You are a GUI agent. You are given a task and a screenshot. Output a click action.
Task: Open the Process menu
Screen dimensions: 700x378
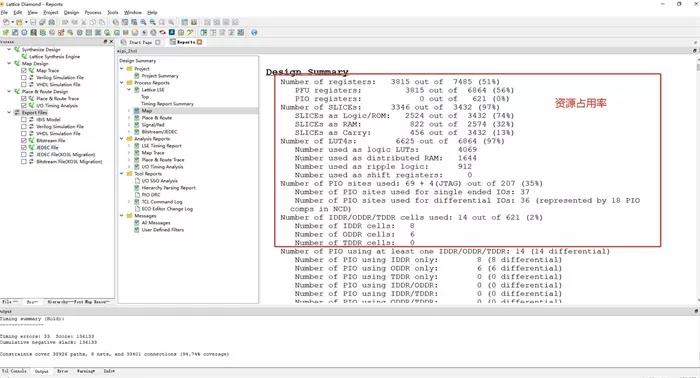[93, 12]
